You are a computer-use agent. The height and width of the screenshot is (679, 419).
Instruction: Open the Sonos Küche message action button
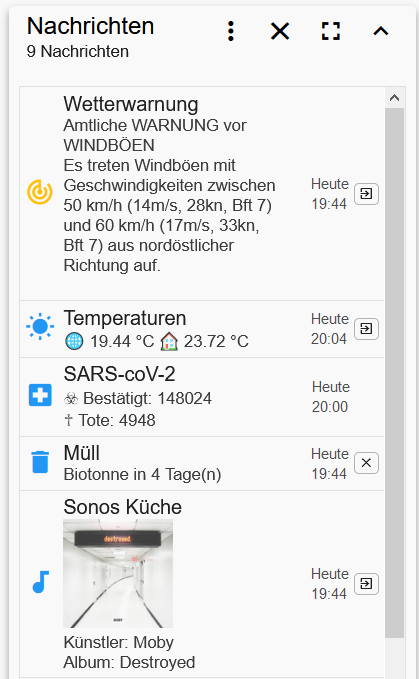(x=367, y=584)
